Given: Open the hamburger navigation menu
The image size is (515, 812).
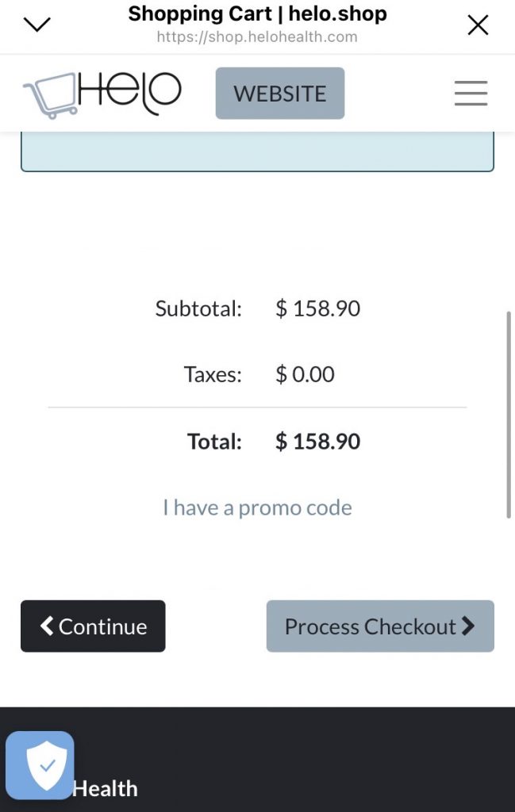Looking at the screenshot, I should [x=471, y=94].
